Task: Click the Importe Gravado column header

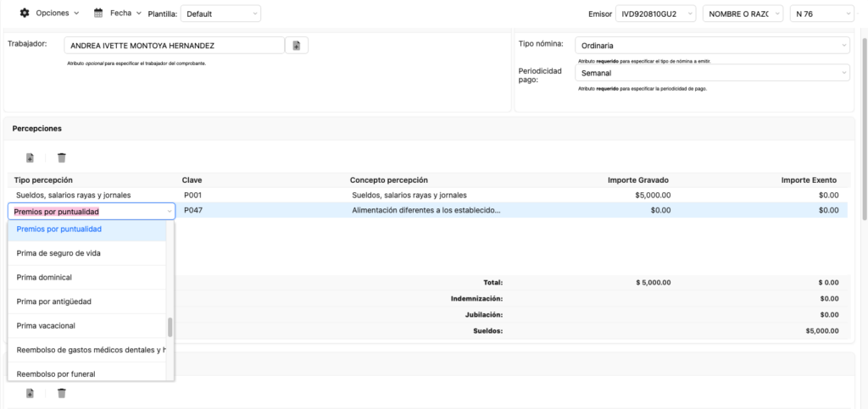Action: 638,180
